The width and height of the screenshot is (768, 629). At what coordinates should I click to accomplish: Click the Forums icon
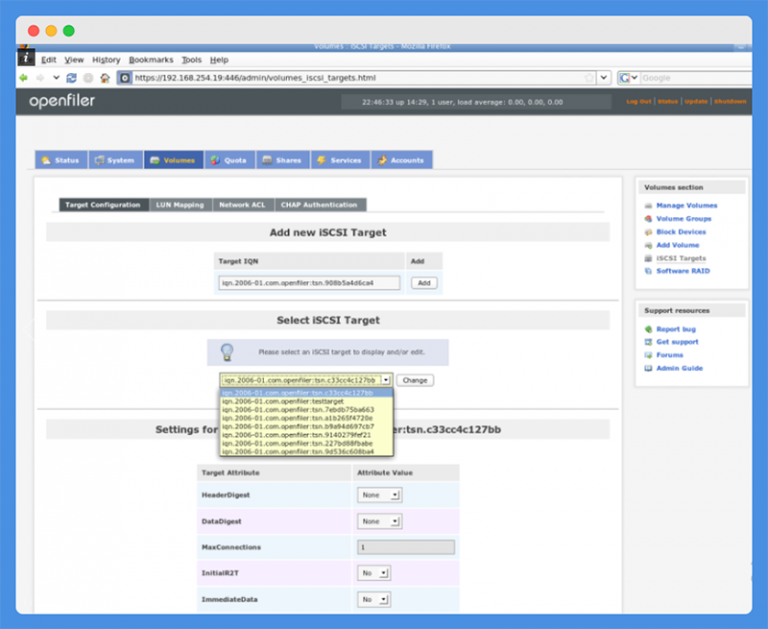coord(648,355)
